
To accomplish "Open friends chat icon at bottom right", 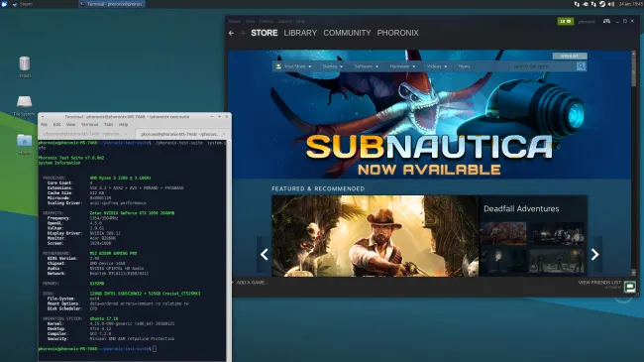I will click(x=629, y=286).
